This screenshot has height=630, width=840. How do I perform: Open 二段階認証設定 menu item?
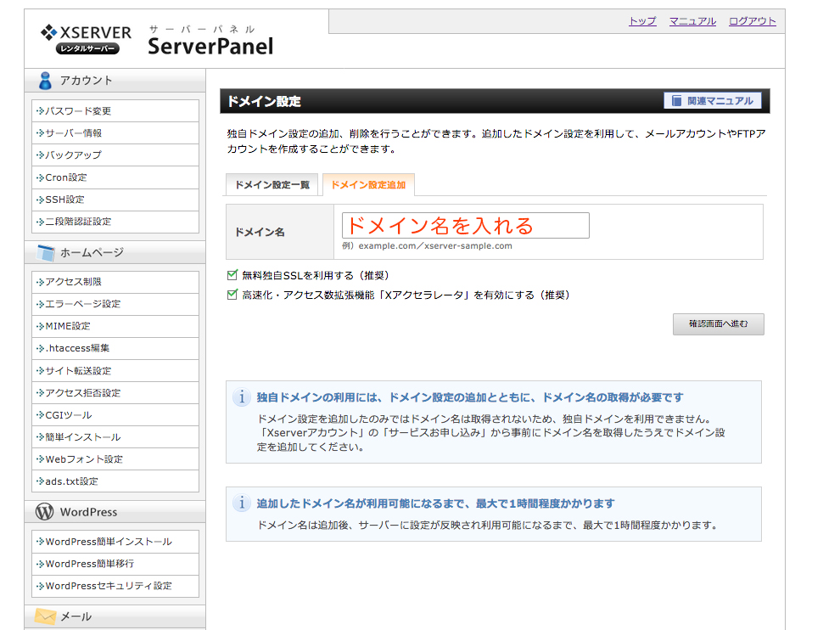coord(115,222)
